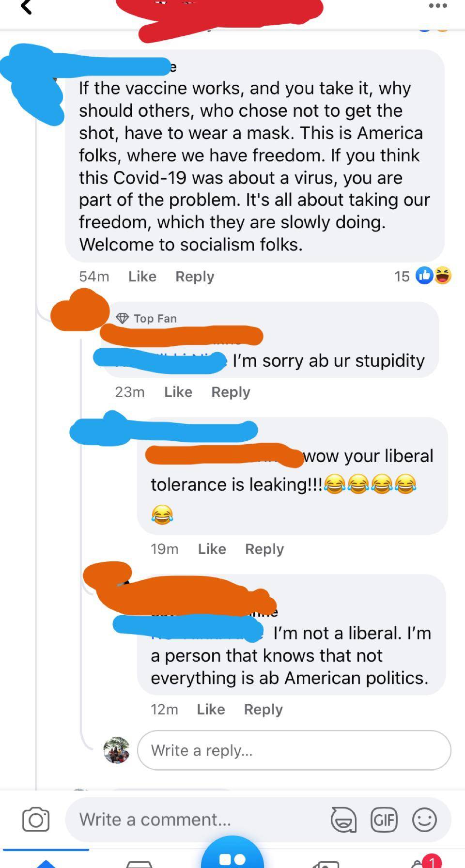Viewport: 465px width, 868px height.
Task: Tap the back arrow icon
Action: tap(27, 7)
